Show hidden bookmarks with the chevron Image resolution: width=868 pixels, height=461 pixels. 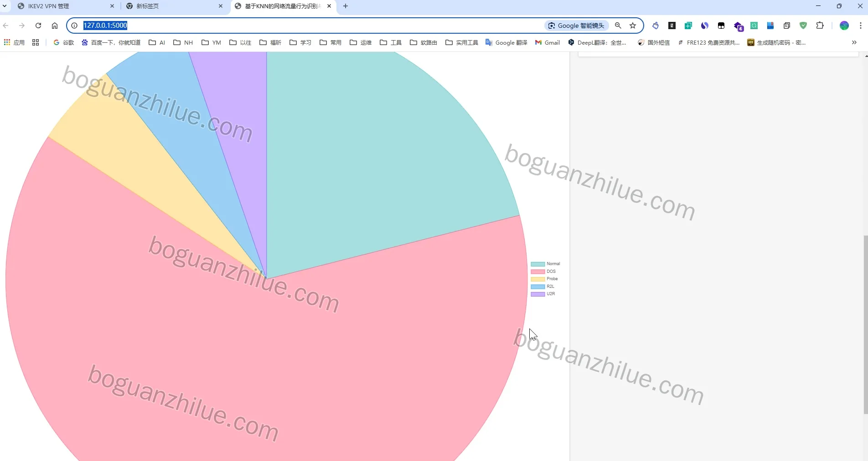click(x=854, y=42)
